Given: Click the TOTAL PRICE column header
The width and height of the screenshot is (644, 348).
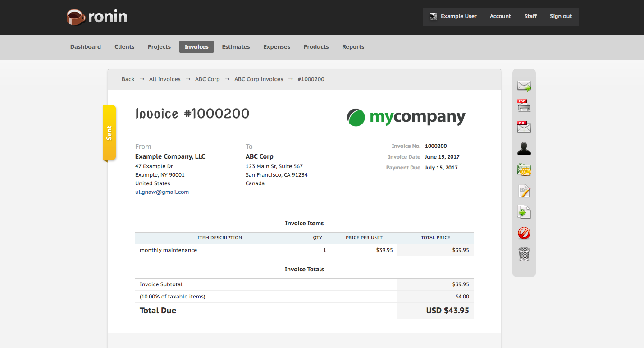Looking at the screenshot, I should coord(435,238).
